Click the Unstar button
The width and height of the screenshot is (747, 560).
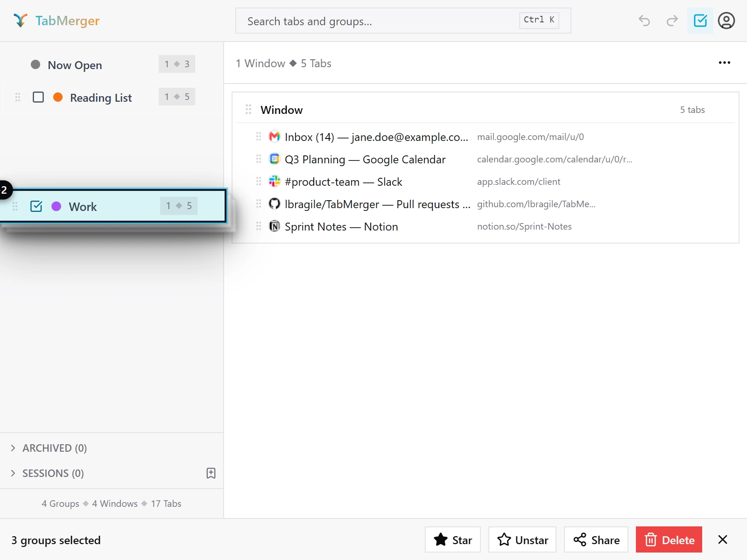(x=522, y=540)
